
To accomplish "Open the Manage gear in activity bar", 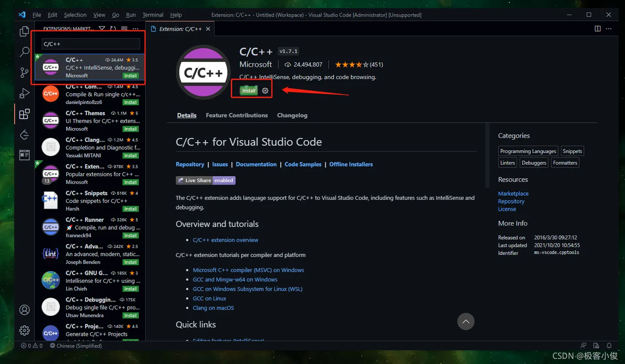I will [x=25, y=331].
